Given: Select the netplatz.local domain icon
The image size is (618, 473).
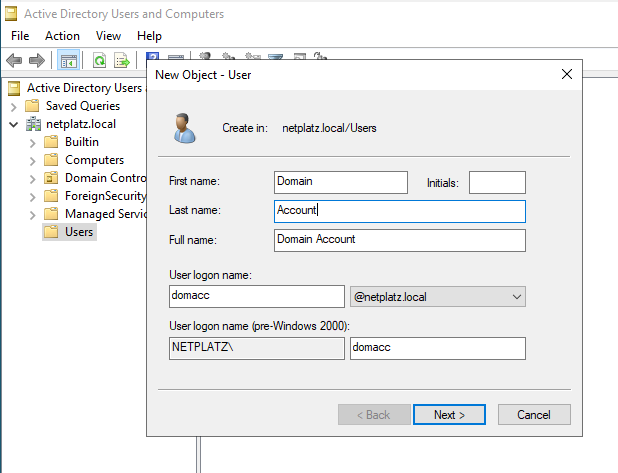Looking at the screenshot, I should (33, 124).
